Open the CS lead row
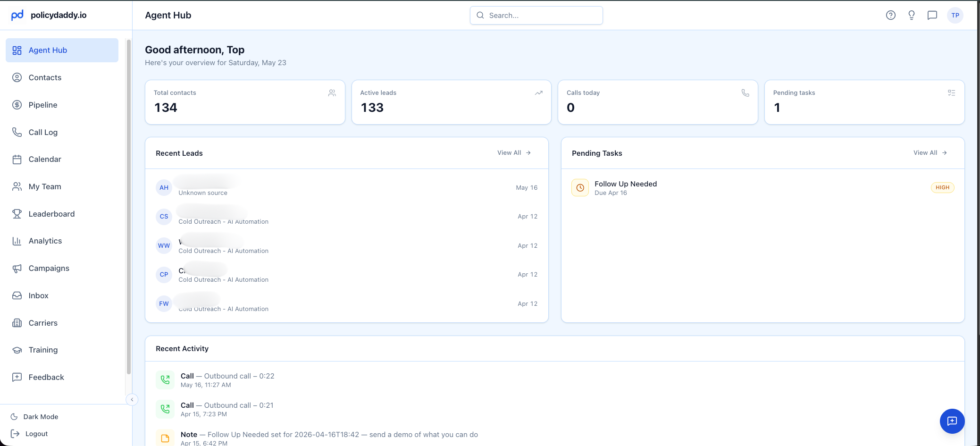 pos(347,217)
